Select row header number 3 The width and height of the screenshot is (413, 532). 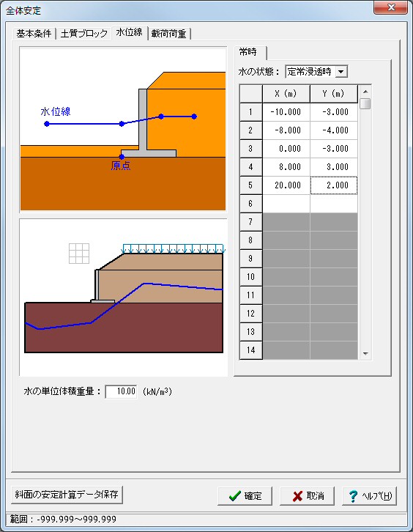(x=251, y=149)
